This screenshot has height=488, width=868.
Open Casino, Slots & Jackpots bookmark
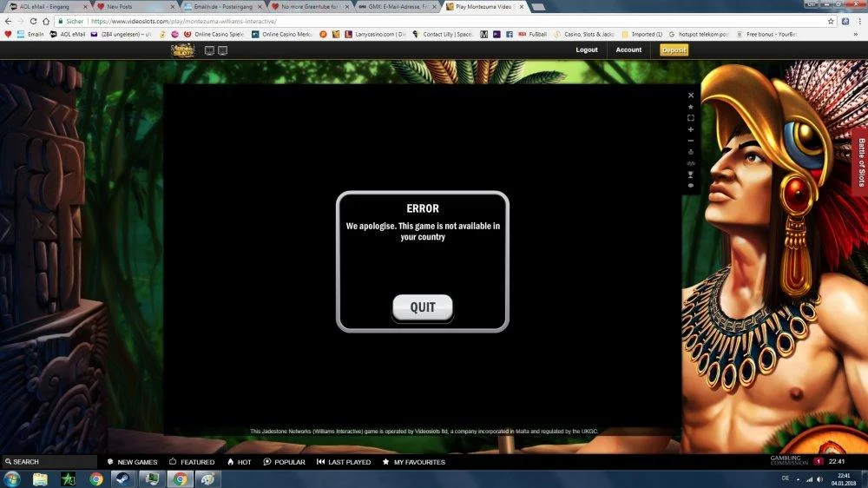tap(584, 35)
